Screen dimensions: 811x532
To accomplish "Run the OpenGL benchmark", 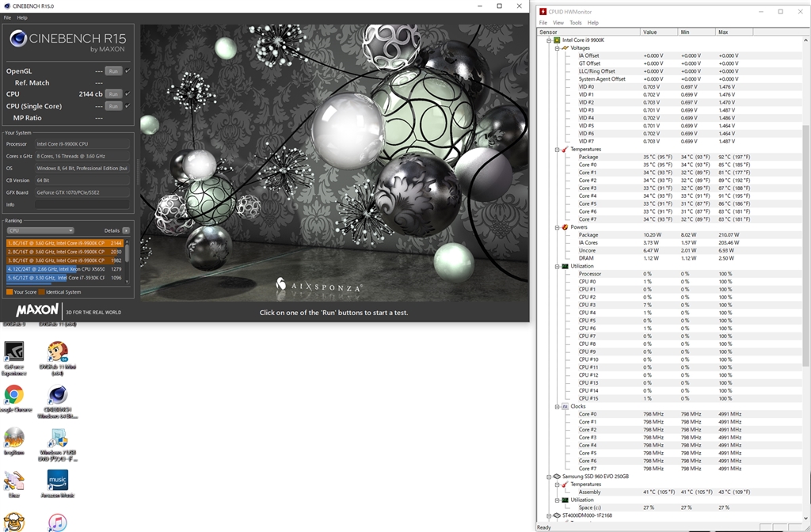I will click(x=114, y=70).
